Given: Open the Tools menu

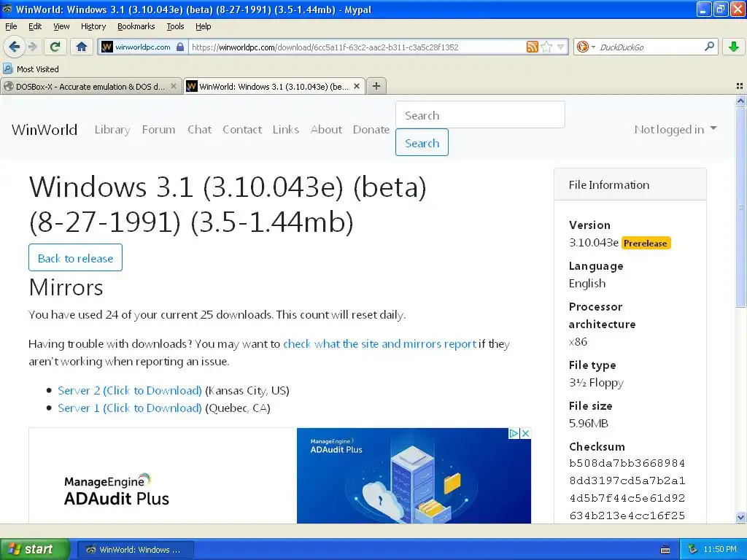Looking at the screenshot, I should (x=175, y=26).
